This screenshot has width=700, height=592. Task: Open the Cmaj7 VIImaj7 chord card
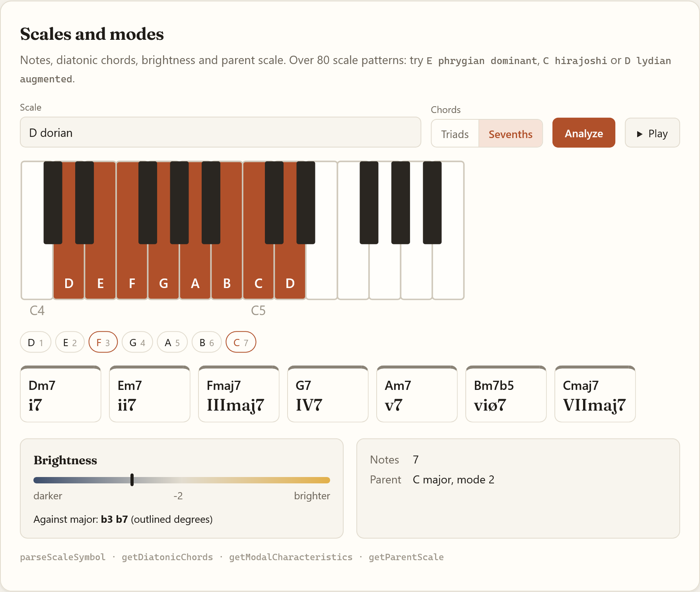tap(595, 394)
